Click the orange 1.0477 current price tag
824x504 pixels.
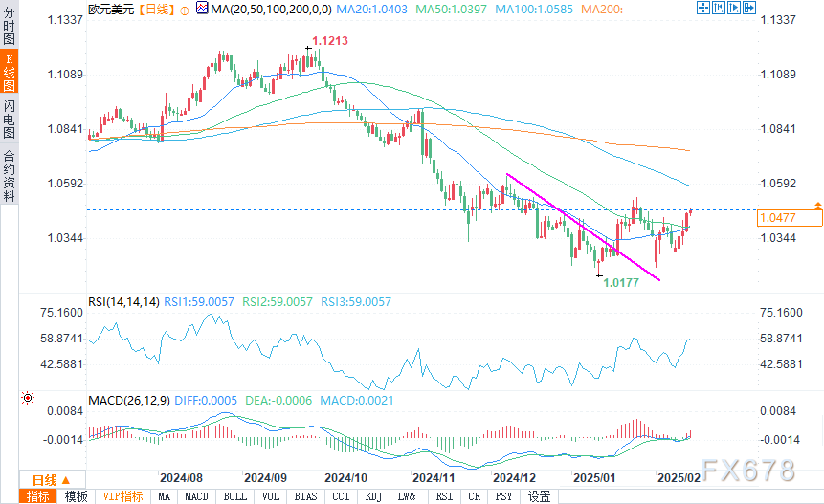click(x=790, y=218)
